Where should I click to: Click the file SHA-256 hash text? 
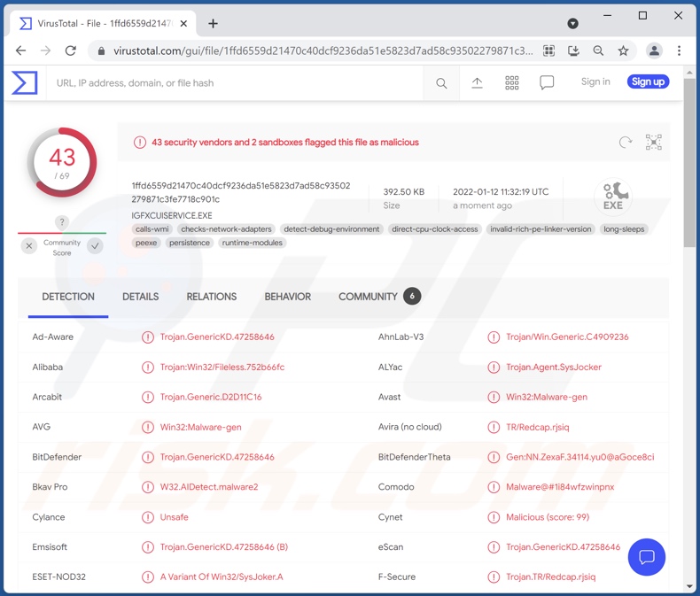241,192
